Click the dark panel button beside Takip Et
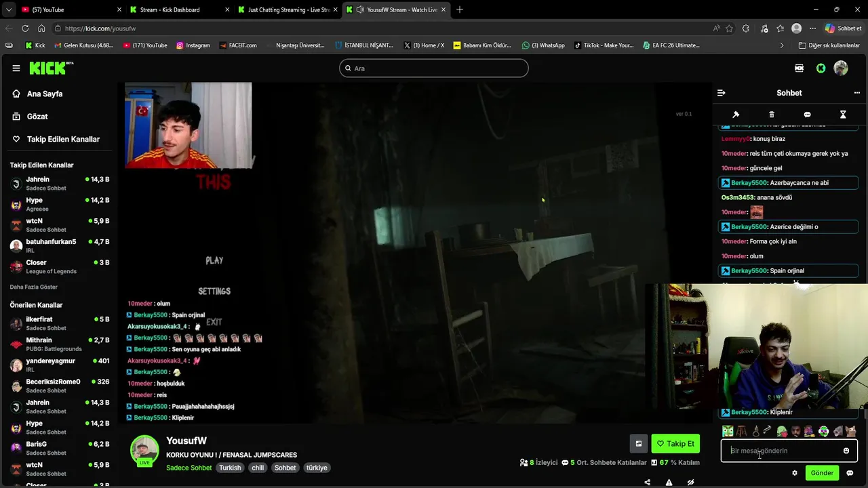868x488 pixels. tap(638, 444)
